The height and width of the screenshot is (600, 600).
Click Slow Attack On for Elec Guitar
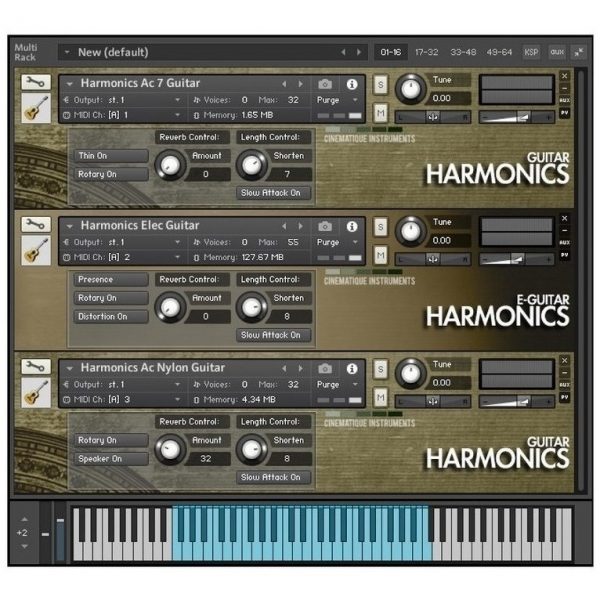(273, 335)
